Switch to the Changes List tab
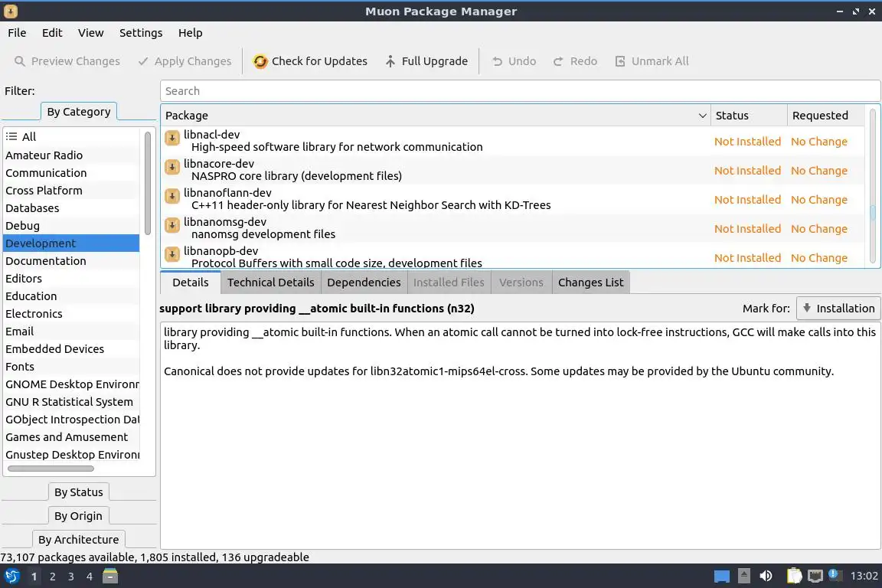The image size is (882, 588). click(x=590, y=283)
